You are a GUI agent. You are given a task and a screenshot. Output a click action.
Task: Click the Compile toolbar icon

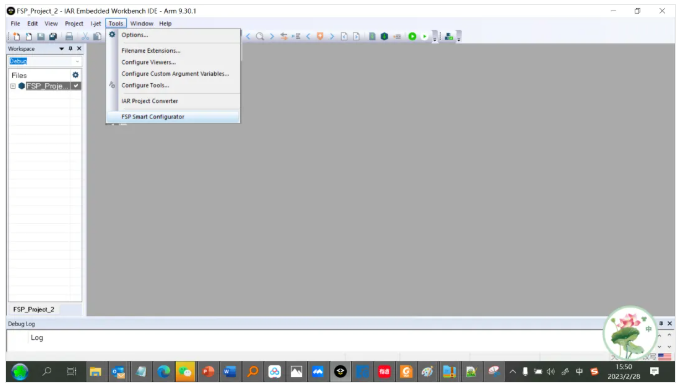tap(372, 37)
